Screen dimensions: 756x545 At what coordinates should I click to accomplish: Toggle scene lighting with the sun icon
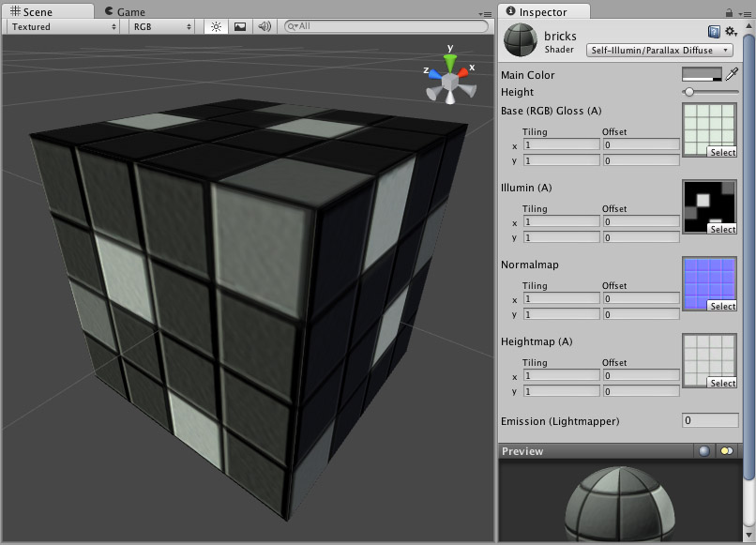pos(215,27)
